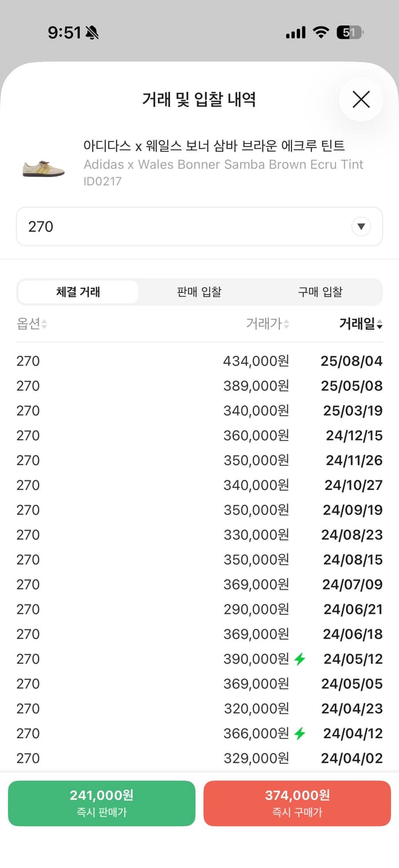
Task: Open the size 270 selection dropdown
Action: pos(361,226)
